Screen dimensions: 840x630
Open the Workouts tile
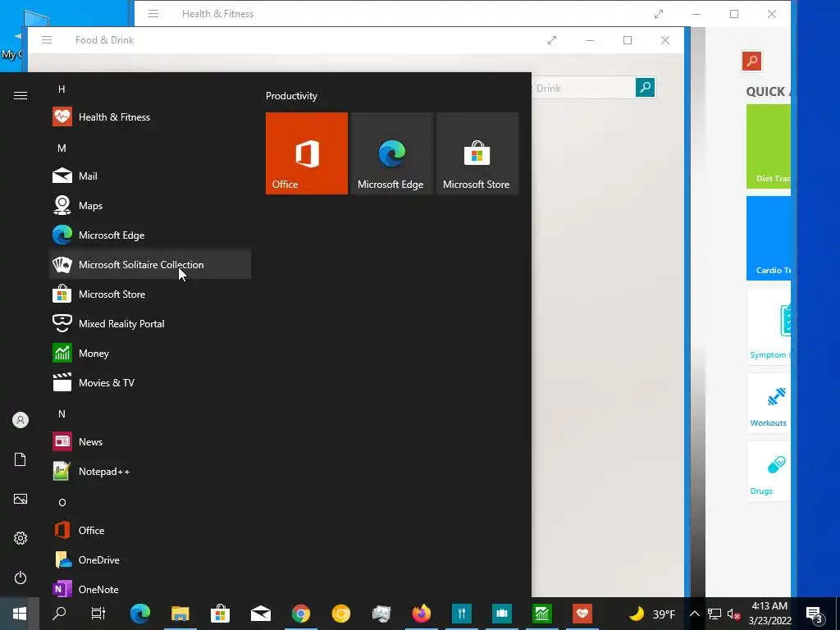(x=768, y=404)
